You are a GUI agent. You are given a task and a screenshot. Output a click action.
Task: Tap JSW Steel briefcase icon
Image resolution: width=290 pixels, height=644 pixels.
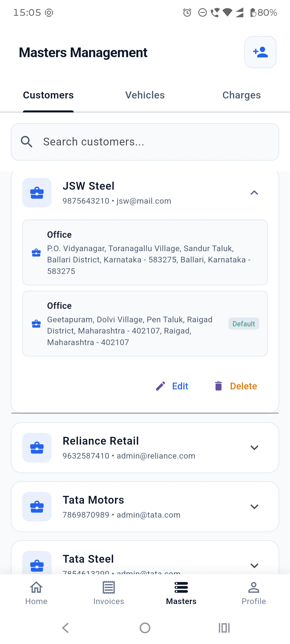tap(37, 193)
